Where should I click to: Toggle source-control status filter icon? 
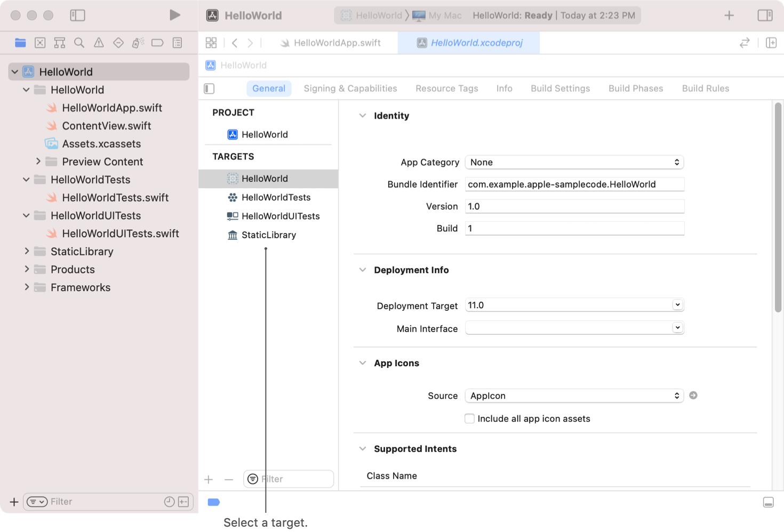pos(183,502)
